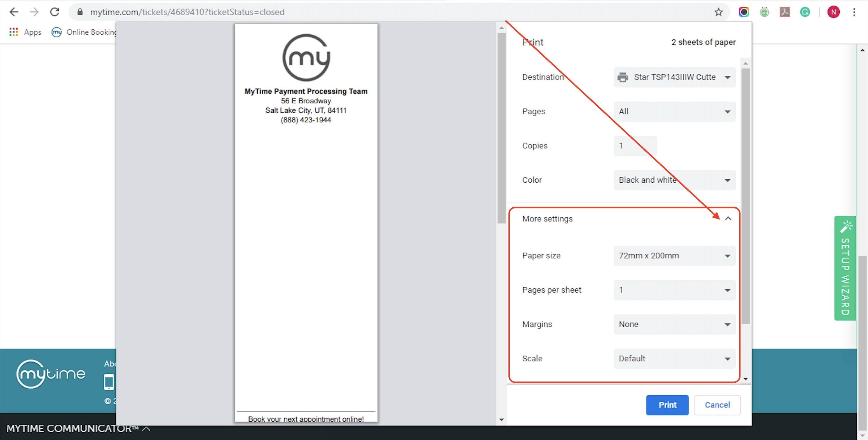
Task: Open the Adobe PDF extension icon
Action: (x=785, y=12)
